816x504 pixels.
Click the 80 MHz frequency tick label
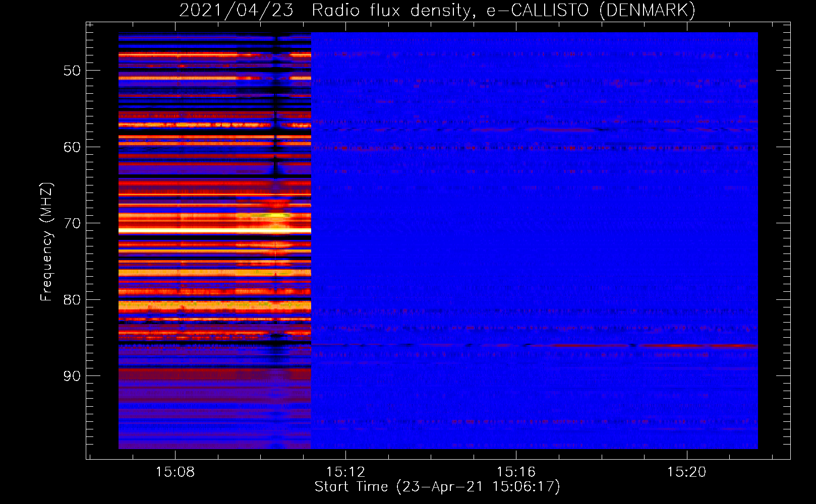point(72,300)
